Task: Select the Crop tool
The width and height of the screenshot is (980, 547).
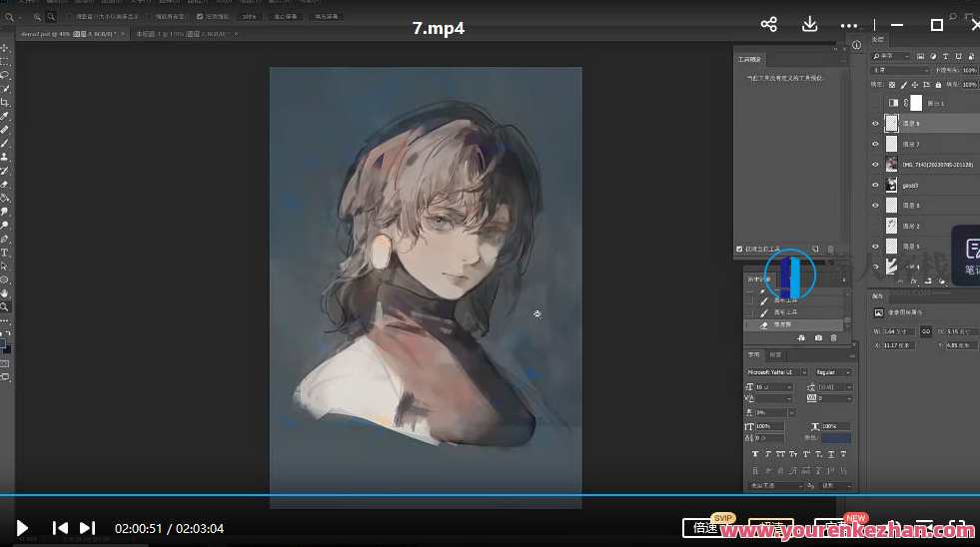Action: pos(5,103)
